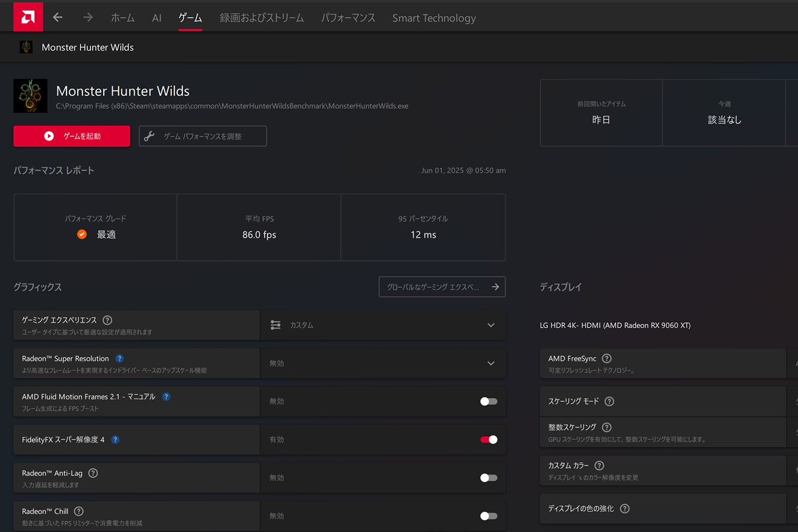Open help for FidelityFX スーパー解像度 4
Viewport: 798px width, 532px height.
pos(115,439)
